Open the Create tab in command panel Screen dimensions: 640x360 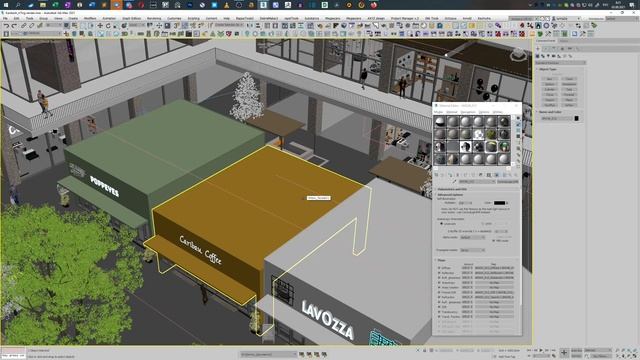[x=539, y=48]
